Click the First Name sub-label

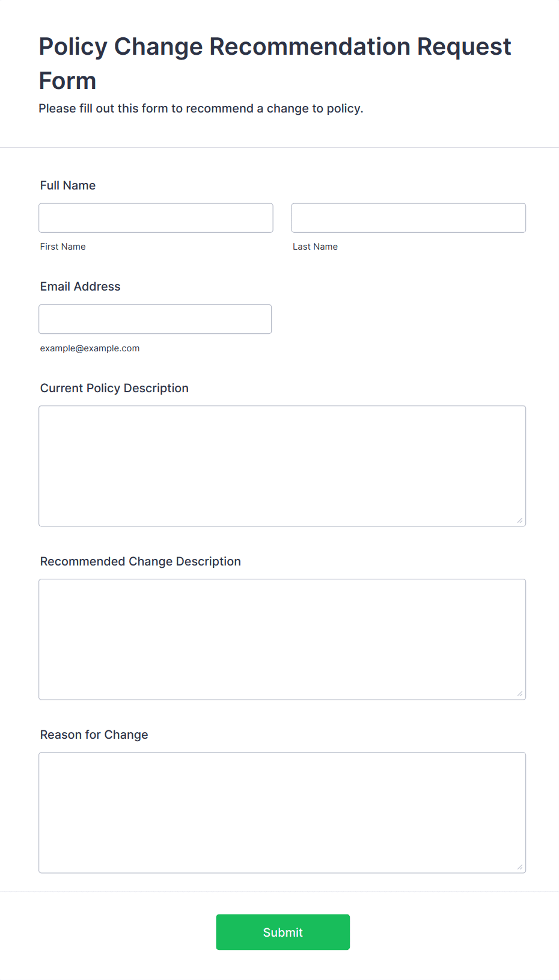click(x=63, y=247)
